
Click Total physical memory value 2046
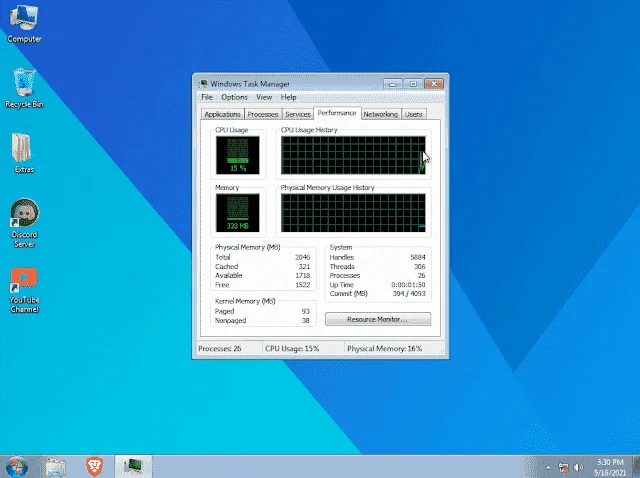tap(302, 257)
